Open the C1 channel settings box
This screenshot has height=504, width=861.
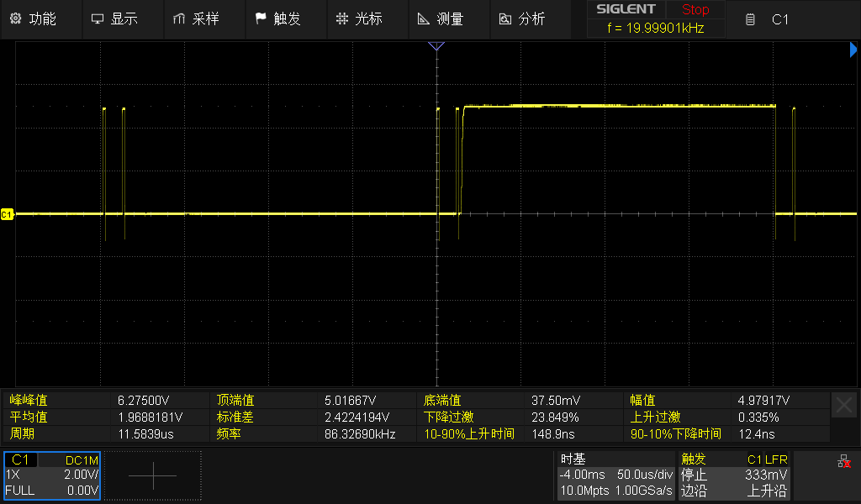click(x=52, y=476)
